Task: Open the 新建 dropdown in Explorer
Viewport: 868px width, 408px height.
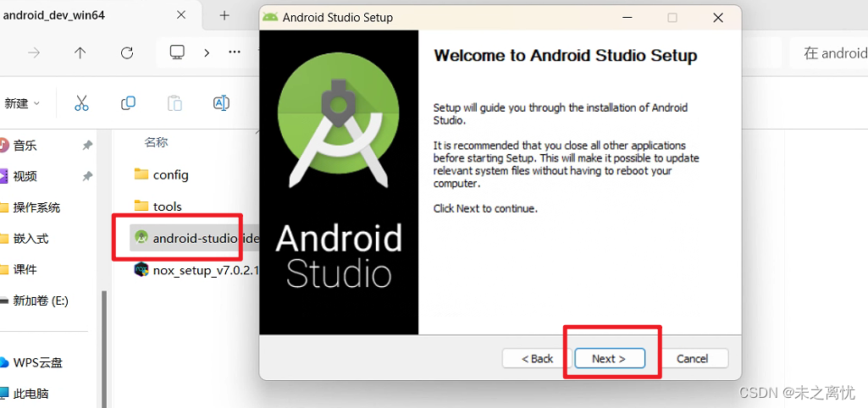Action: [21, 103]
